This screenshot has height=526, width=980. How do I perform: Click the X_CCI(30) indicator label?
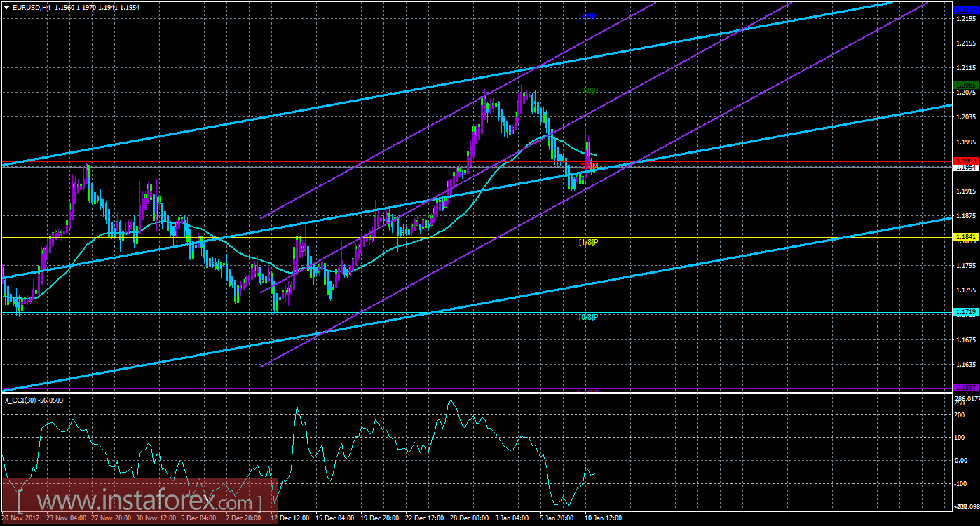coord(34,399)
